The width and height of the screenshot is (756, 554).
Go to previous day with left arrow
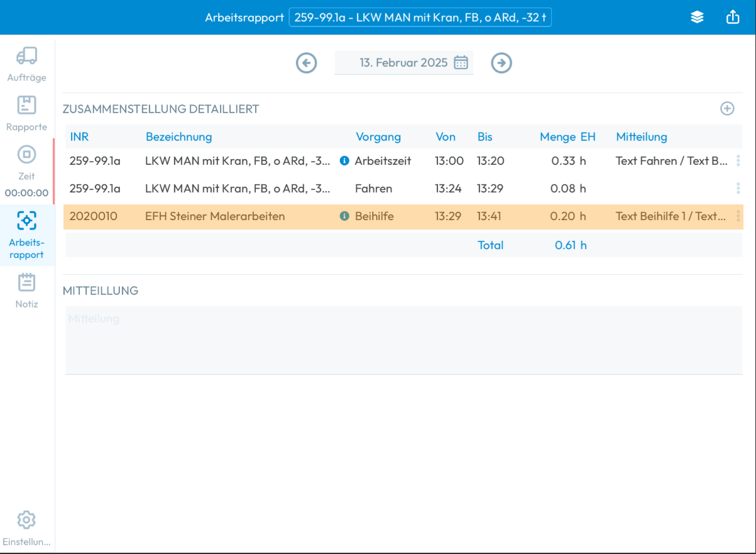click(x=307, y=63)
